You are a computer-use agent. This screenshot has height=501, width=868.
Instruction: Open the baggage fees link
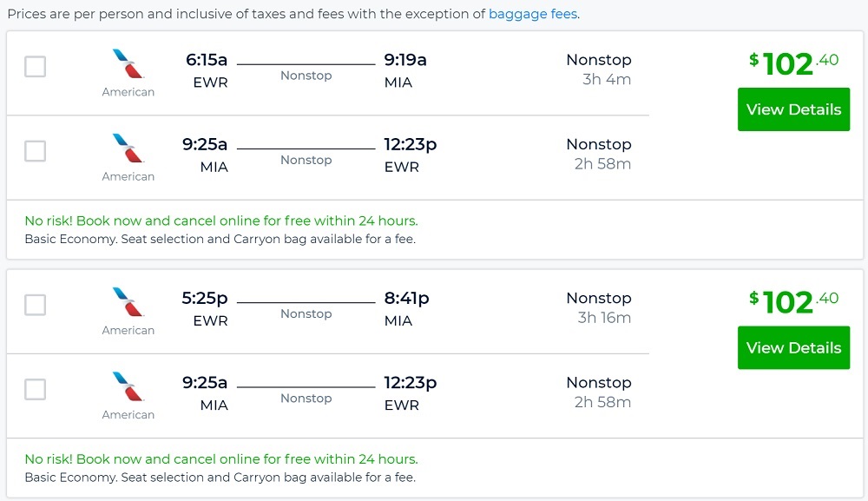[x=532, y=13]
